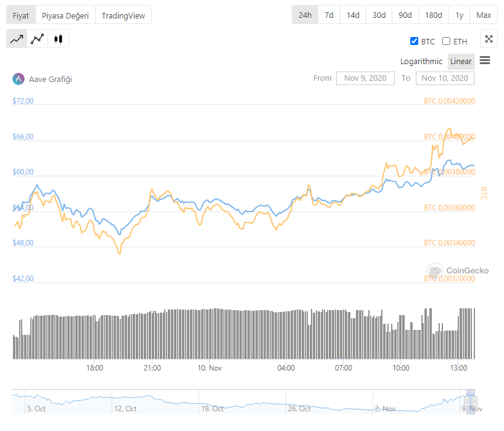
Task: Switch to the TradingView tab
Action: [123, 15]
